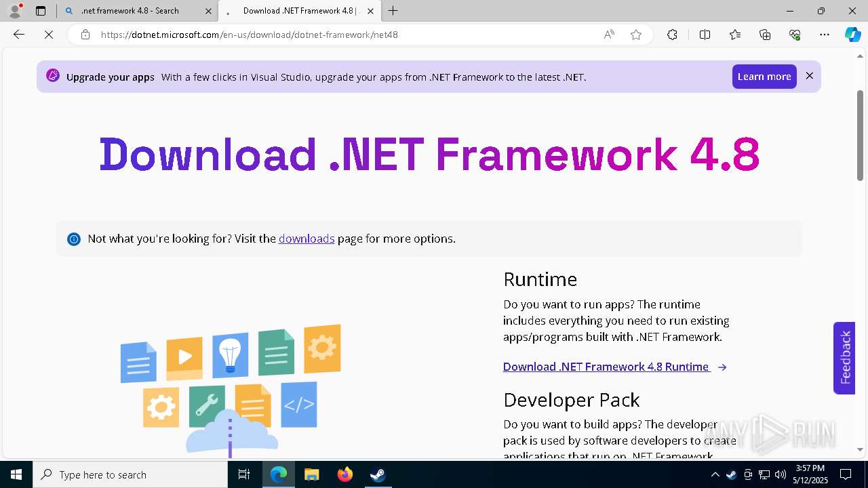Screen dimensions: 868x488
Task: Dismiss the Upgrade your apps banner
Action: click(809, 76)
